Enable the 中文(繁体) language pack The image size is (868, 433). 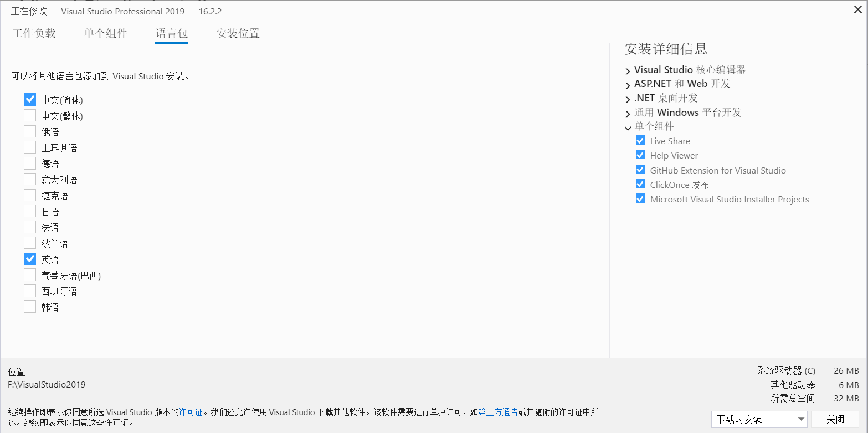coord(29,115)
